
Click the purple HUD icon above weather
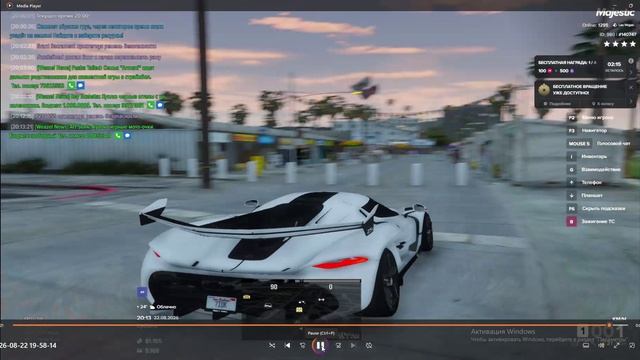coord(142,292)
